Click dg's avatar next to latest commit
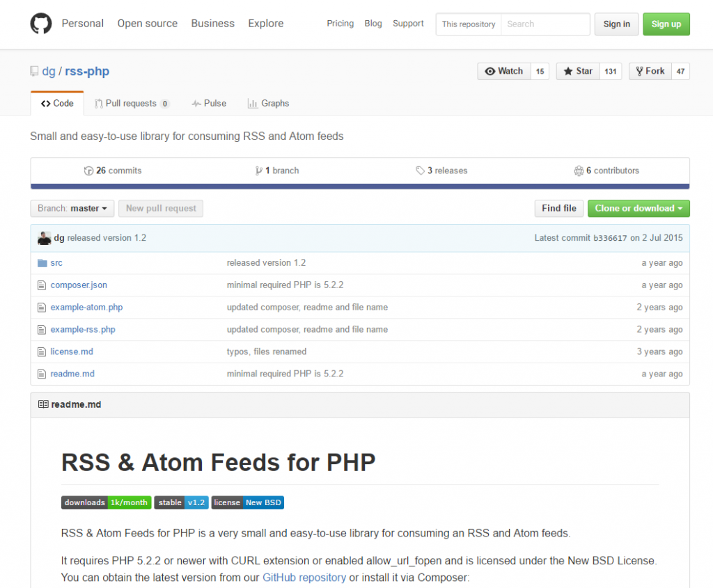This screenshot has height=588, width=713. pos(44,238)
